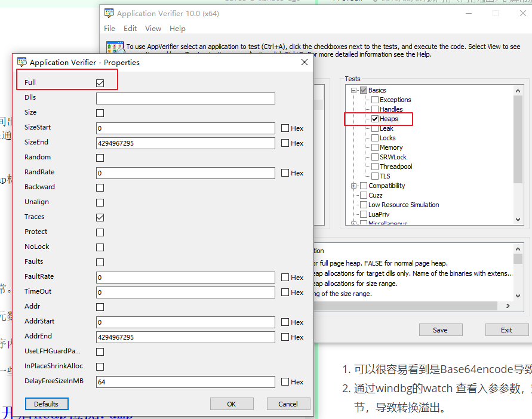
Task: Click description pane scroll-right arrow
Action: [508, 306]
